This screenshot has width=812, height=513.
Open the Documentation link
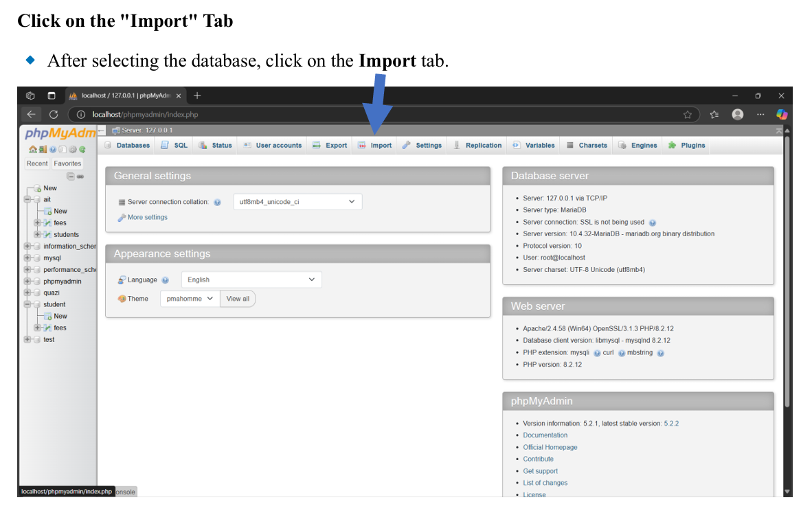545,435
